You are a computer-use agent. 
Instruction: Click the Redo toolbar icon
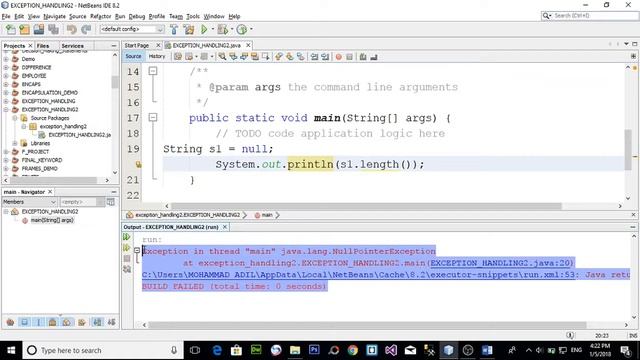(86, 29)
